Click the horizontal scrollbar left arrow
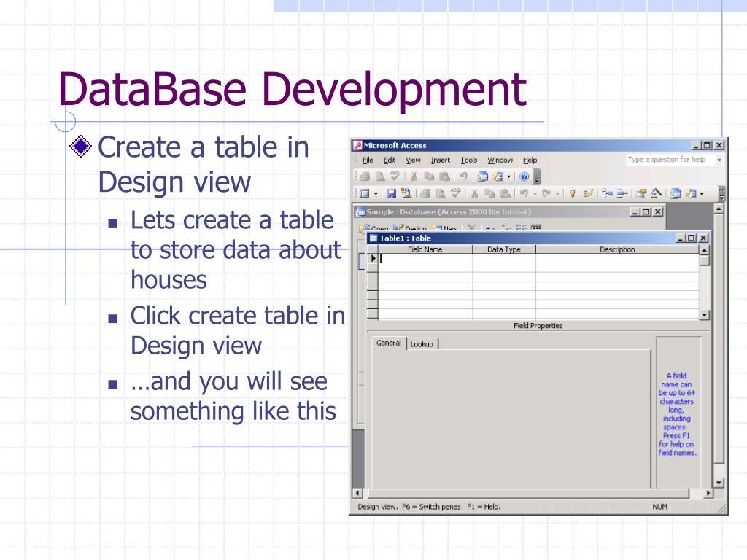Viewport: 747px width, 560px height. (x=357, y=494)
